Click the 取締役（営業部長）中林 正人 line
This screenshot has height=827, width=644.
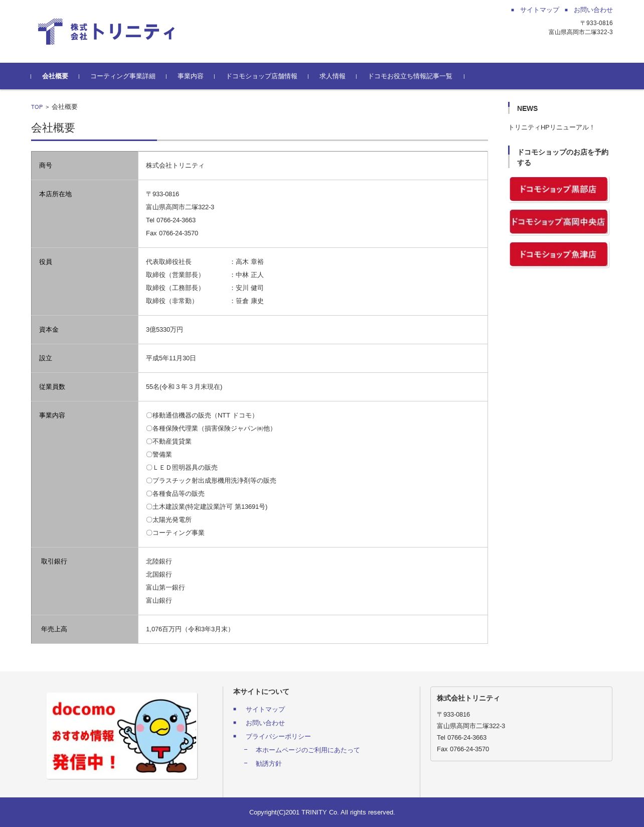tap(205, 275)
